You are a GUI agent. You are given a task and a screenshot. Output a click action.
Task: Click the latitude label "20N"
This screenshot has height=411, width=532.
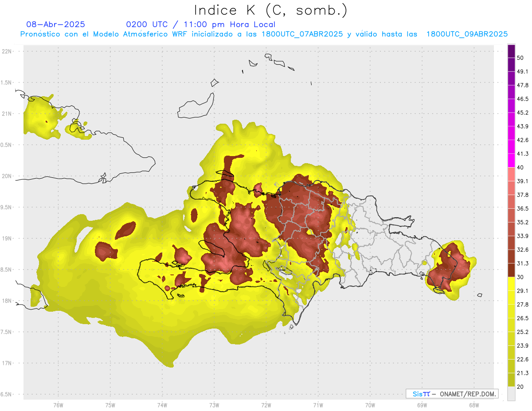7,176
